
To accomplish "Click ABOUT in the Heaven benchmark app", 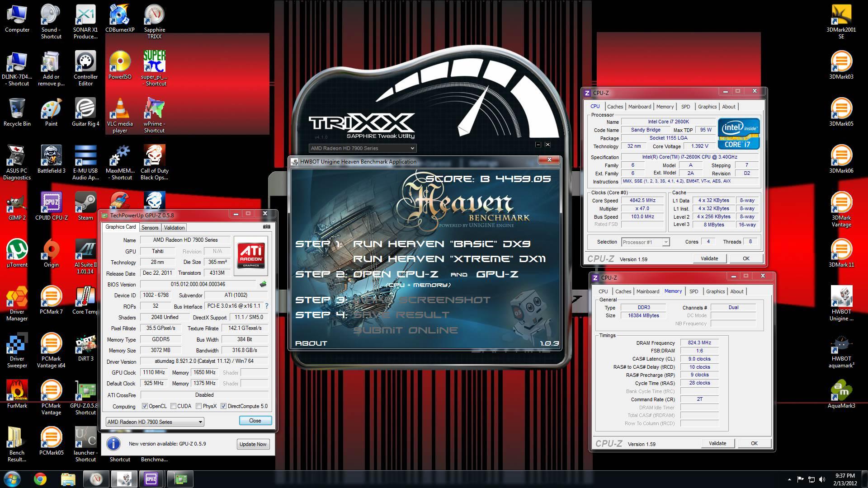I will tap(311, 343).
